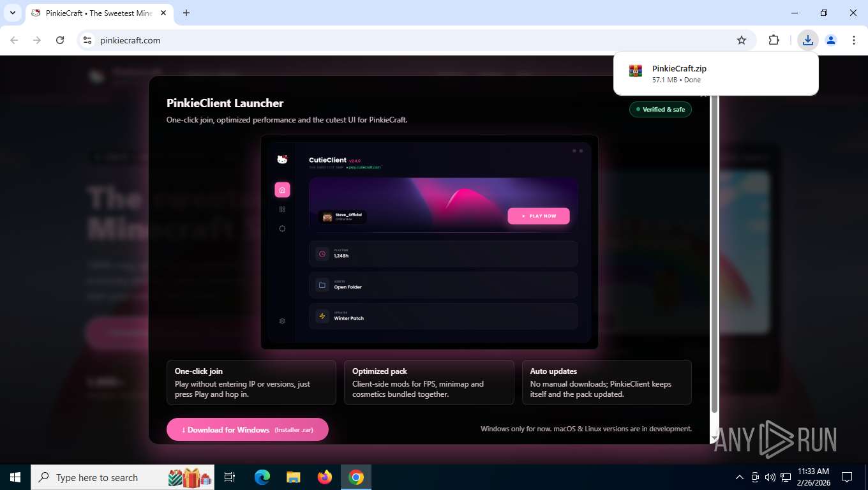The height and width of the screenshot is (490, 868).
Task: Open the Windows Start menu
Action: click(15, 477)
